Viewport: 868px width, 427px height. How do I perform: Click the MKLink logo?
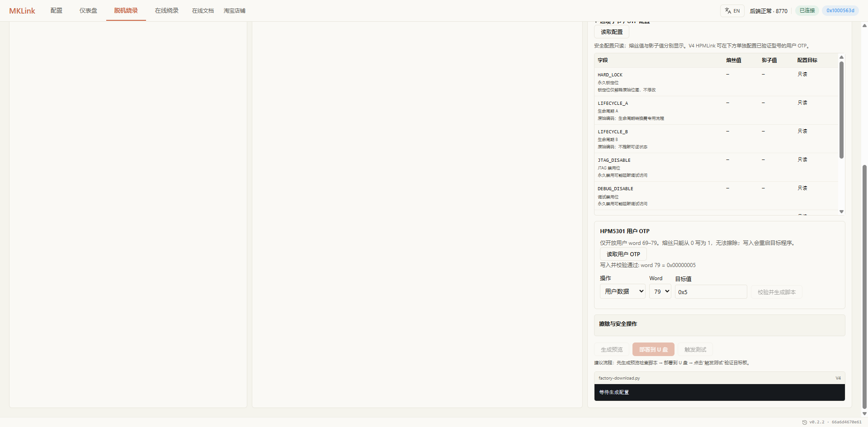coord(22,11)
